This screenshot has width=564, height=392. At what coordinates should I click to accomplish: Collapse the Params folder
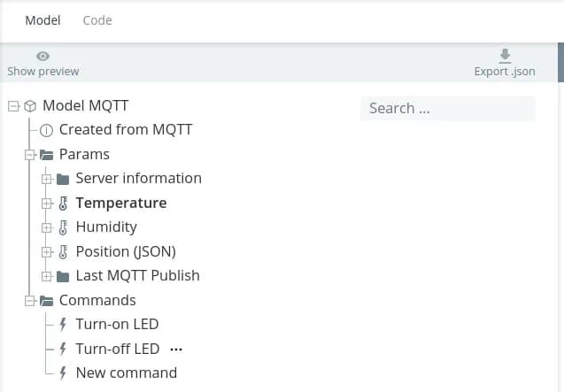pyautogui.click(x=30, y=154)
